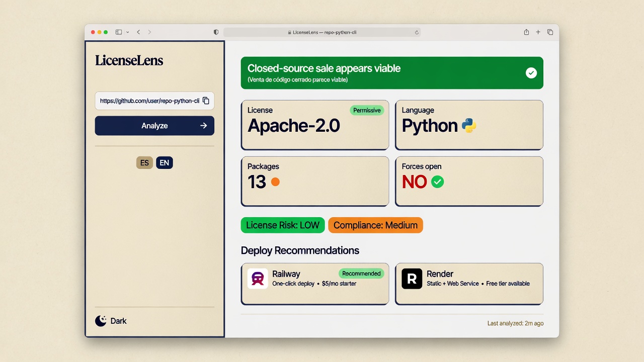Click the License Risk: LOW badge
644x362 pixels.
coord(283,225)
